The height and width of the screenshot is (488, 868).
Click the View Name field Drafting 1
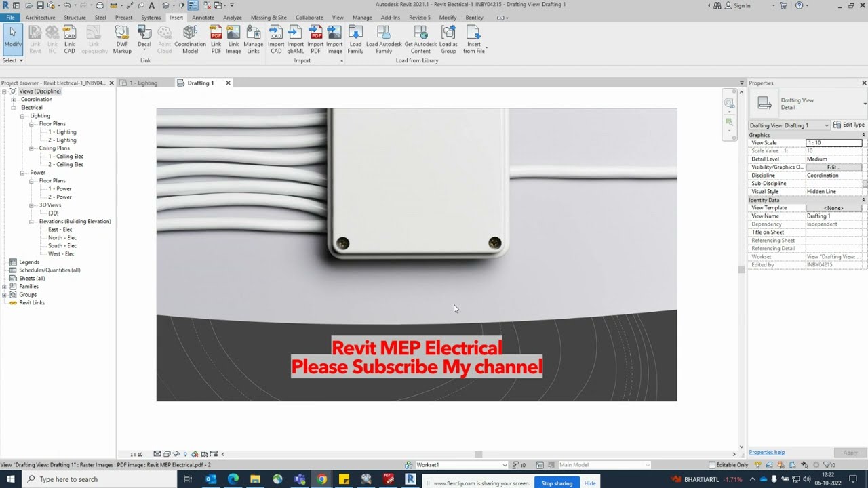[834, 216]
